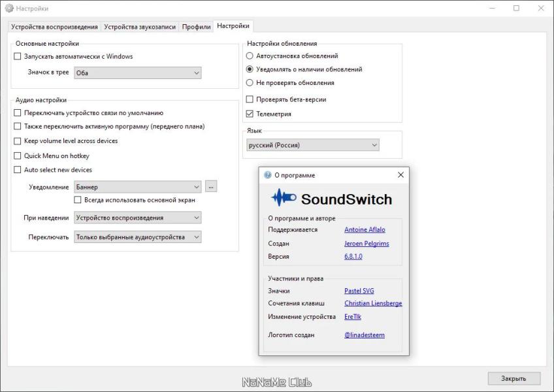This screenshot has width=554, height=392.
Task: Click the SoundSwitch logo in About dialog
Action: [331, 199]
